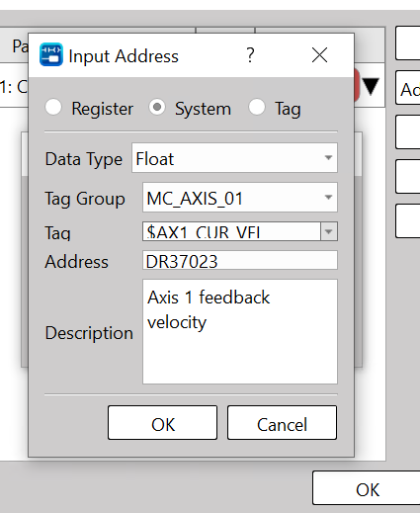Confirm with the dialog OK button
420x513 pixels.
[162, 423]
